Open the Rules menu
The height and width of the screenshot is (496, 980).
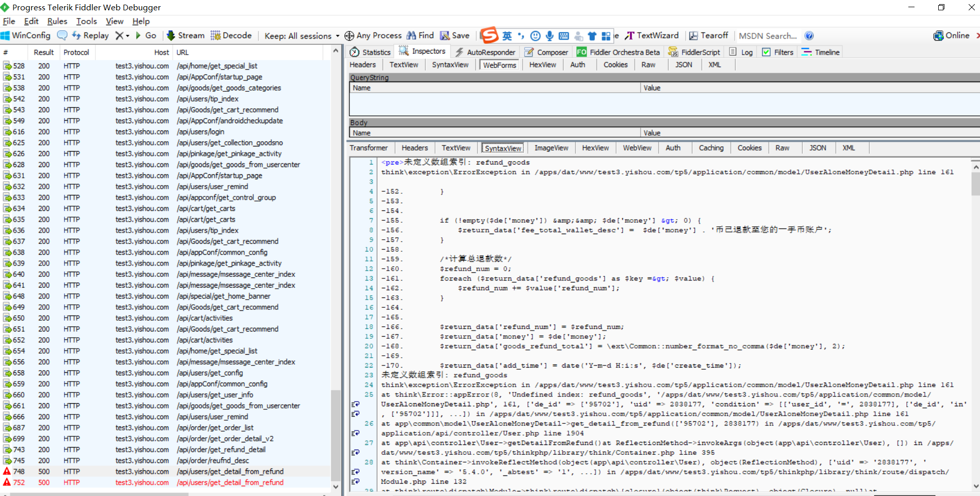pos(57,21)
